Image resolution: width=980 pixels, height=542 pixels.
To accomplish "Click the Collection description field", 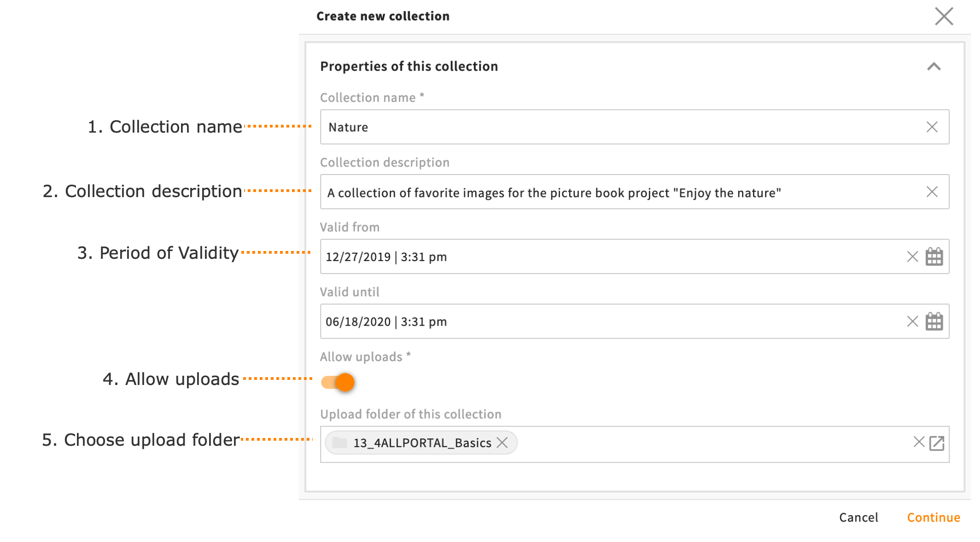I will (x=599, y=192).
